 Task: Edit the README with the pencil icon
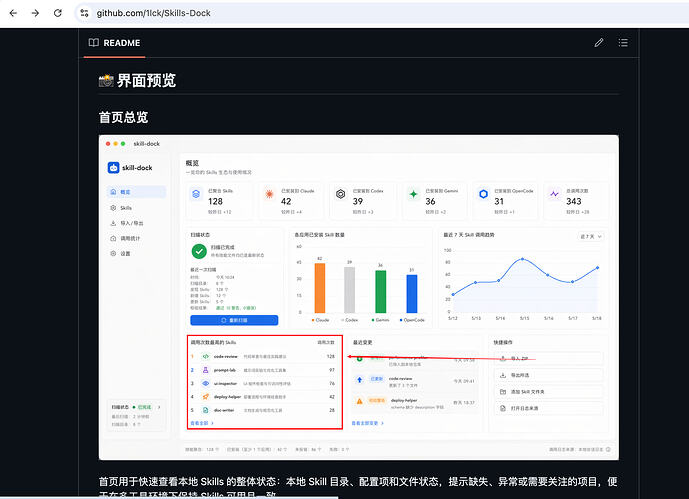point(598,43)
